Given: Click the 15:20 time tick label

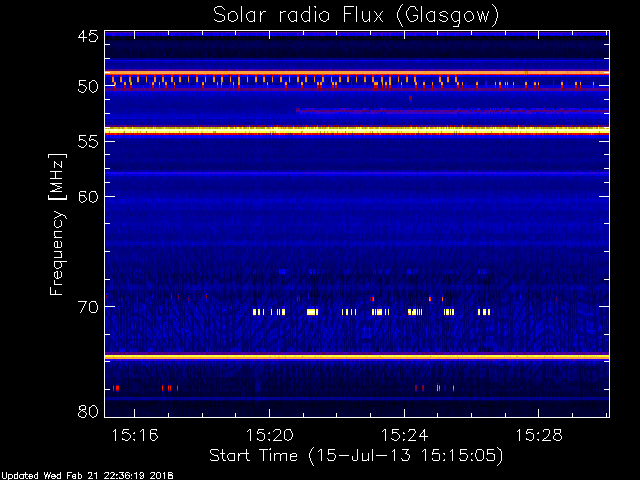Looking at the screenshot, I should (x=269, y=436).
